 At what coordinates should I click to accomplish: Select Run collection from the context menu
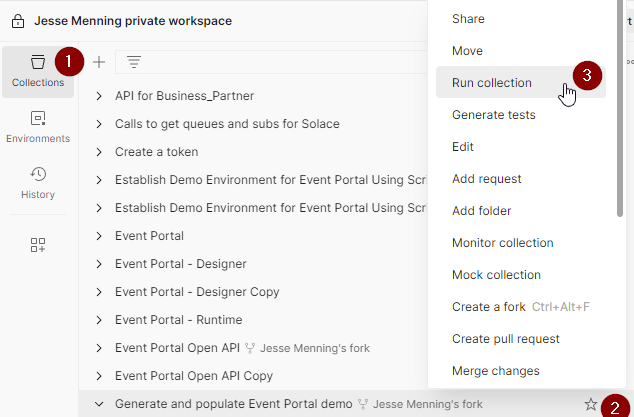pos(492,83)
